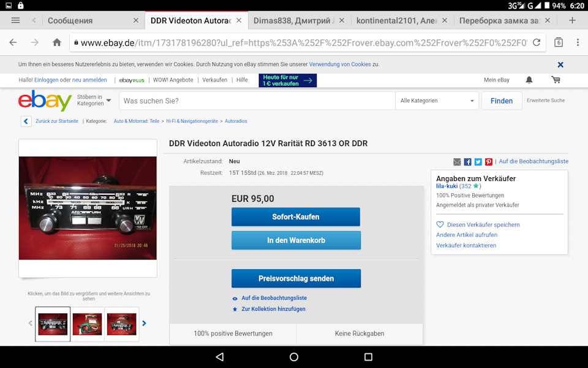Open Verkäufer kontaktieren link
Viewport: 588px width, 368px height.
[x=466, y=245]
